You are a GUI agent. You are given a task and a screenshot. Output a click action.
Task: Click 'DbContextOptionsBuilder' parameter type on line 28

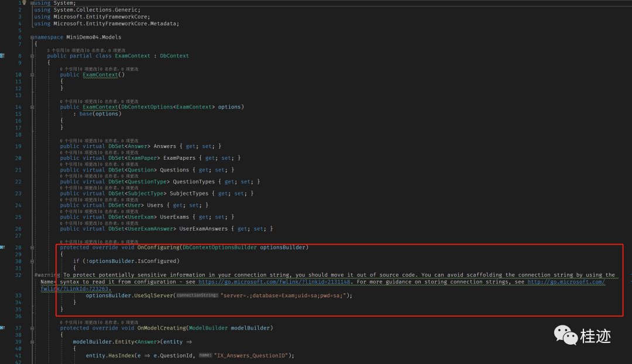pos(219,247)
